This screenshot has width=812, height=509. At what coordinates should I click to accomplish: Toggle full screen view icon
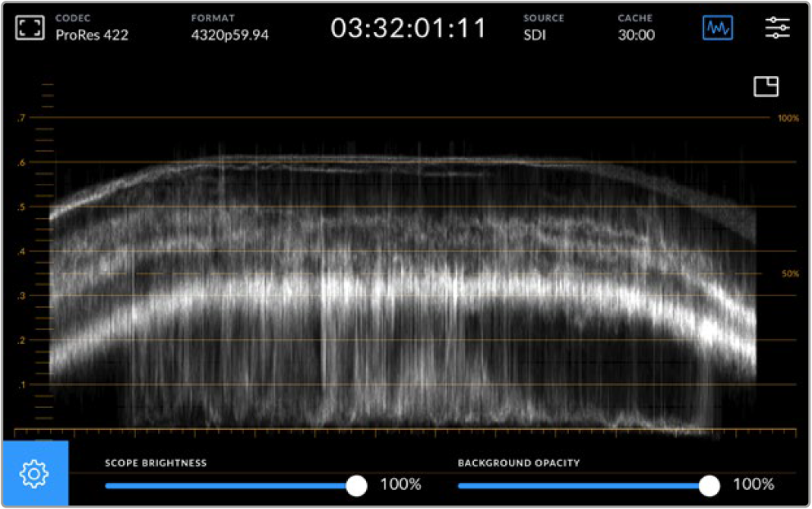click(x=30, y=27)
